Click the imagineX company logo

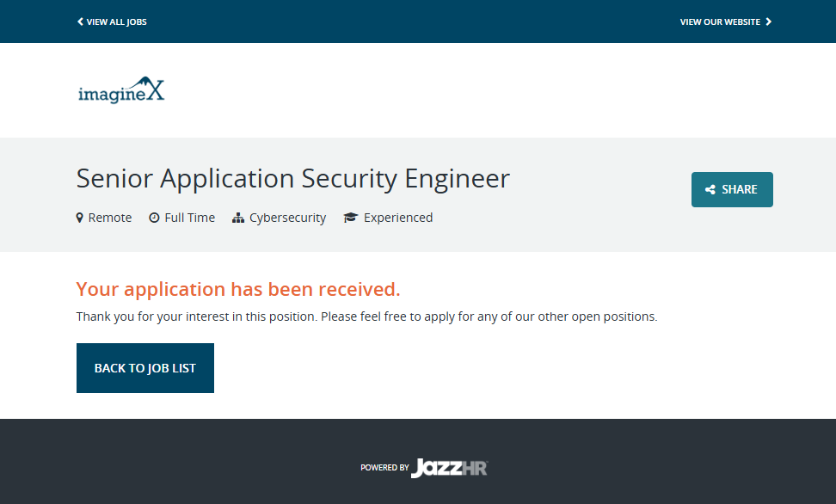tap(120, 90)
